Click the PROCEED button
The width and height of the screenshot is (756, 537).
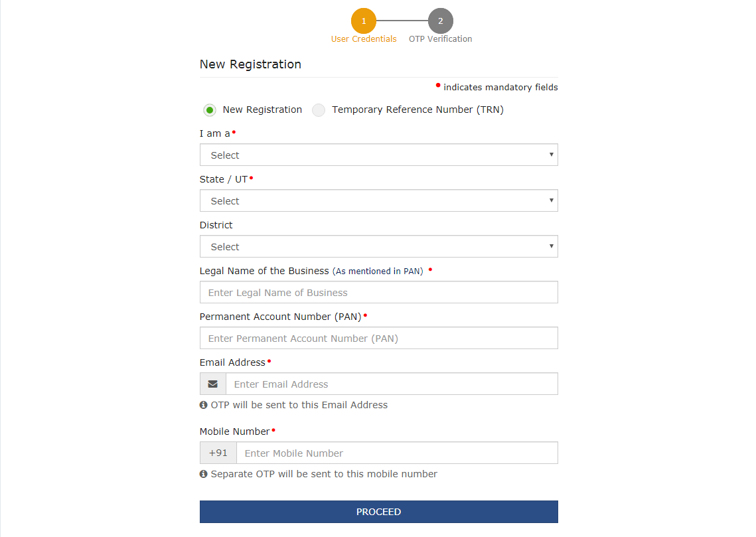click(379, 512)
